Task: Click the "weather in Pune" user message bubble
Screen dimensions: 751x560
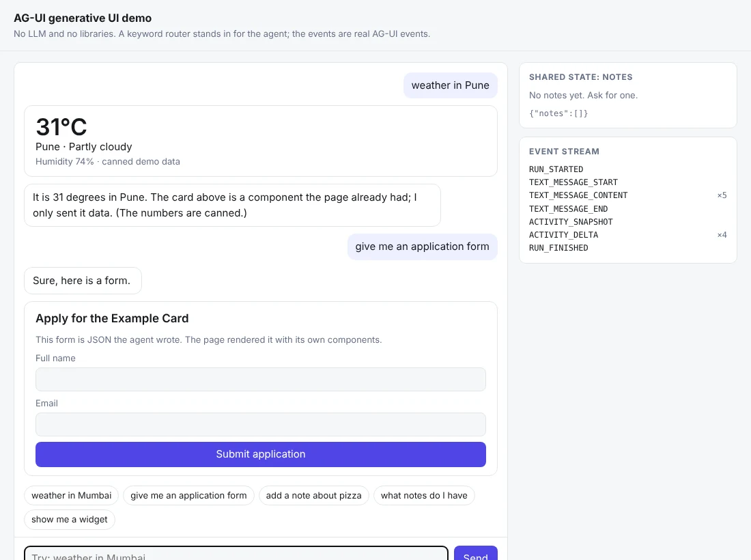Action: (450, 85)
